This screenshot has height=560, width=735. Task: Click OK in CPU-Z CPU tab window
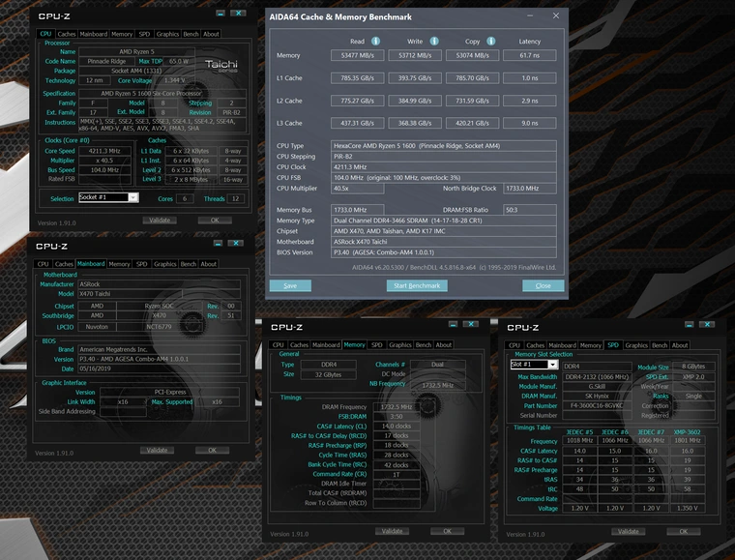[215, 221]
